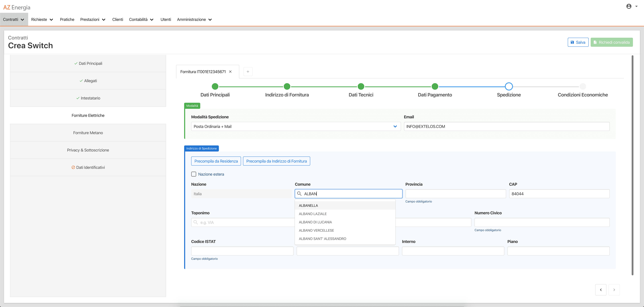Click the Spedizione current step circle
The image size is (644, 307).
509,86
